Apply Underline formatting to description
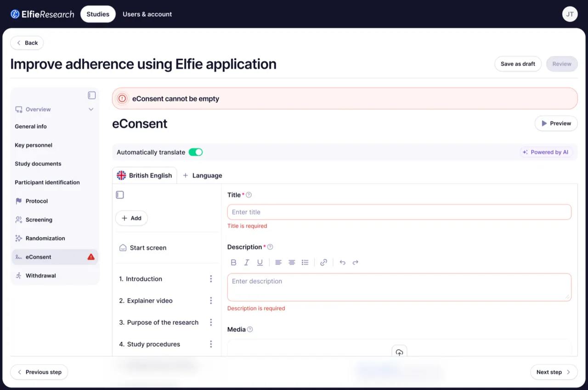Screen dimensions: 588x390 pyautogui.click(x=260, y=262)
